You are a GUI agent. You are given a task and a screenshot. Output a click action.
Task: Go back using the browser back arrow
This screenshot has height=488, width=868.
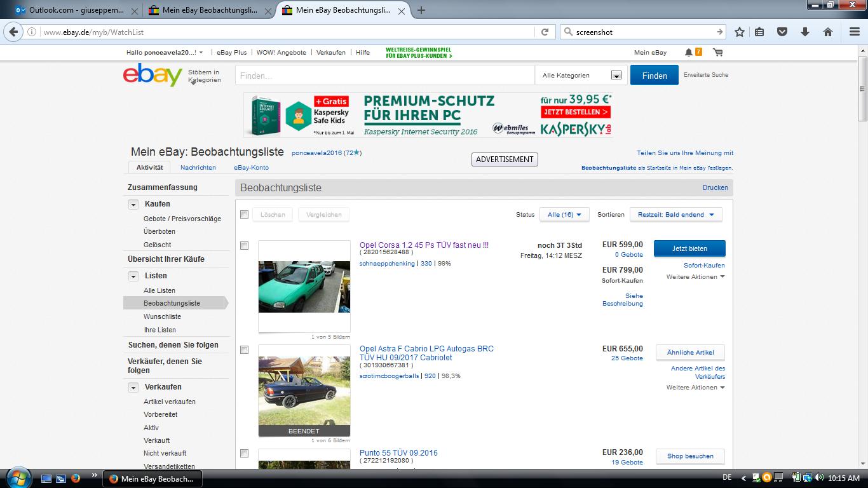[14, 32]
